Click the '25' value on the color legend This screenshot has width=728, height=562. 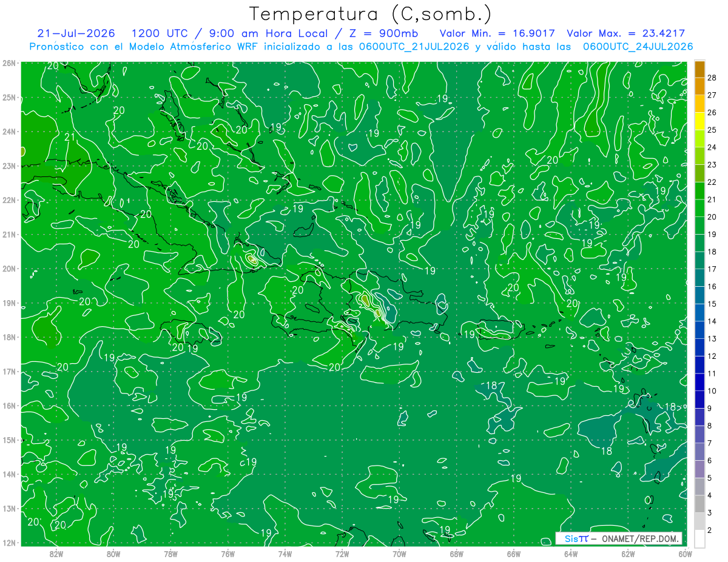712,130
